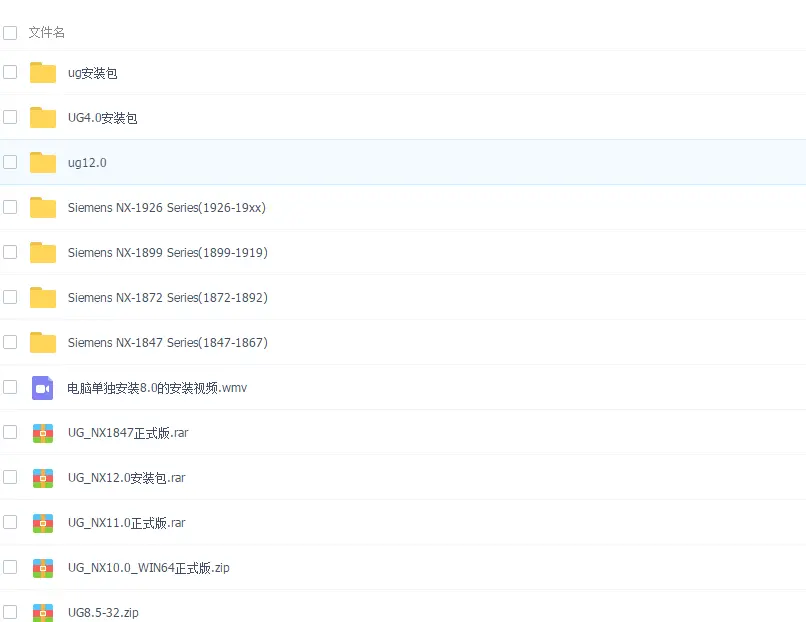Image resolution: width=806 pixels, height=622 pixels.
Task: Open the ug12.0 folder name
Action: (87, 163)
